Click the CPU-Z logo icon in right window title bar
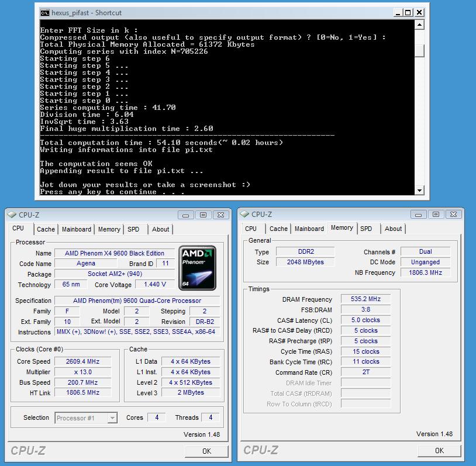The height and width of the screenshot is (466, 476). pos(244,214)
